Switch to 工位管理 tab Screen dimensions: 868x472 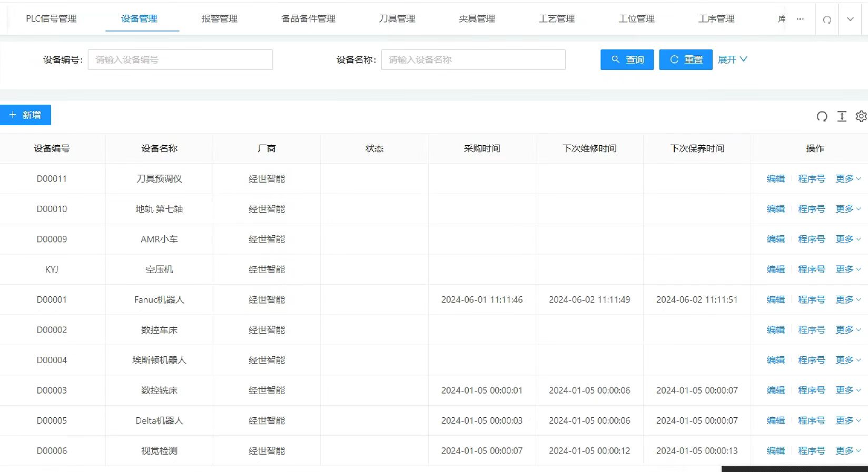pos(636,19)
